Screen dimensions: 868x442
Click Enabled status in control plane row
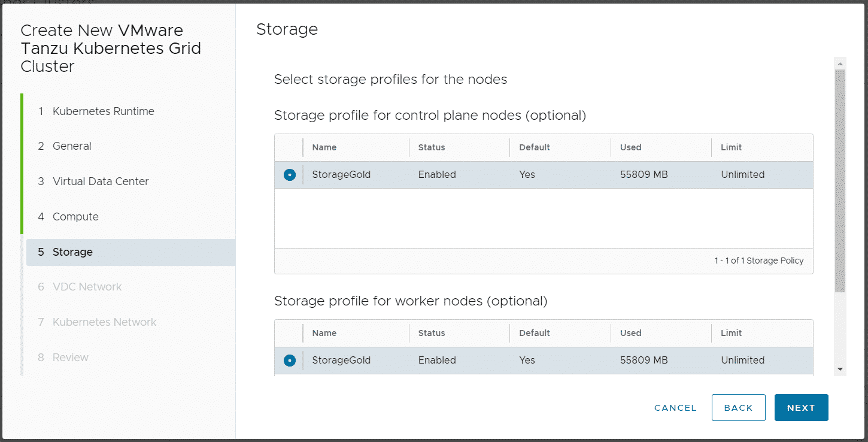(x=437, y=175)
